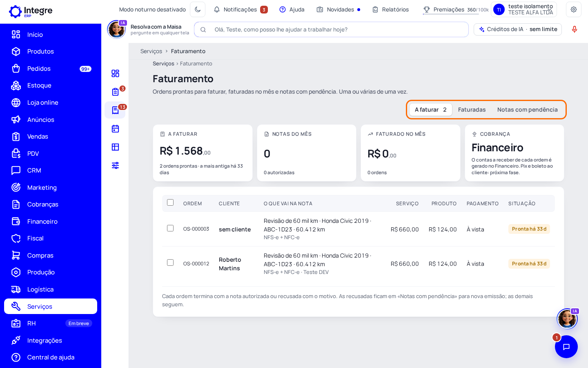Viewport: 588px width, 368px height.
Task: Click the Maisa assistant search field
Action: 331,29
